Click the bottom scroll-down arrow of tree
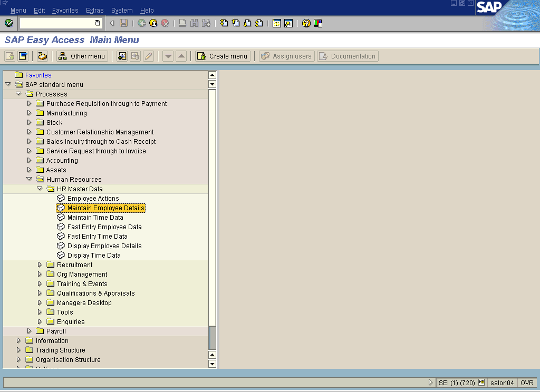The width and height of the screenshot is (540, 392). pos(212,364)
